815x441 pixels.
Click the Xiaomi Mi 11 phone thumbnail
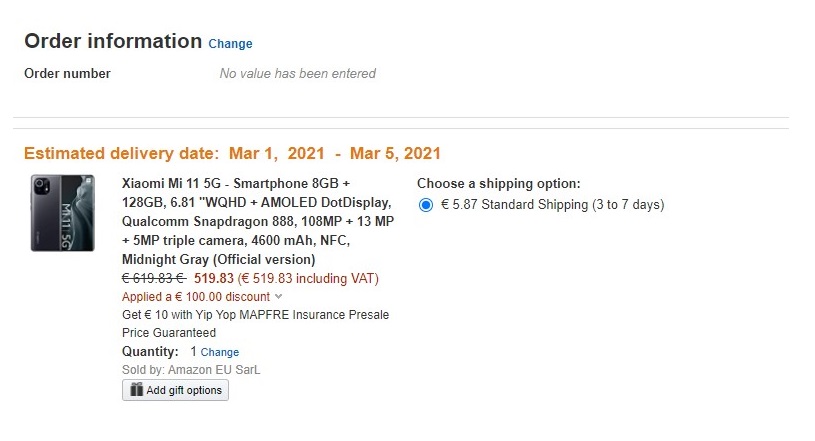click(62, 213)
